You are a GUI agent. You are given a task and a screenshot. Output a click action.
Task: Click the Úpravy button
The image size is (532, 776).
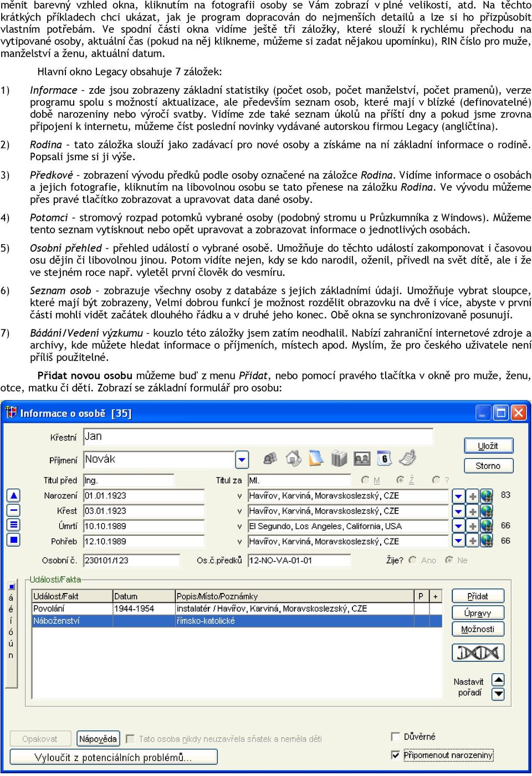478,613
